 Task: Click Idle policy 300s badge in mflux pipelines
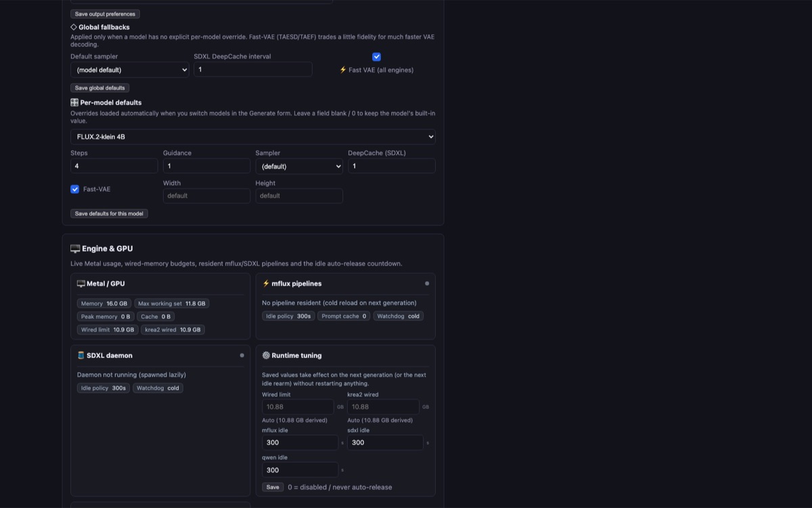point(288,316)
